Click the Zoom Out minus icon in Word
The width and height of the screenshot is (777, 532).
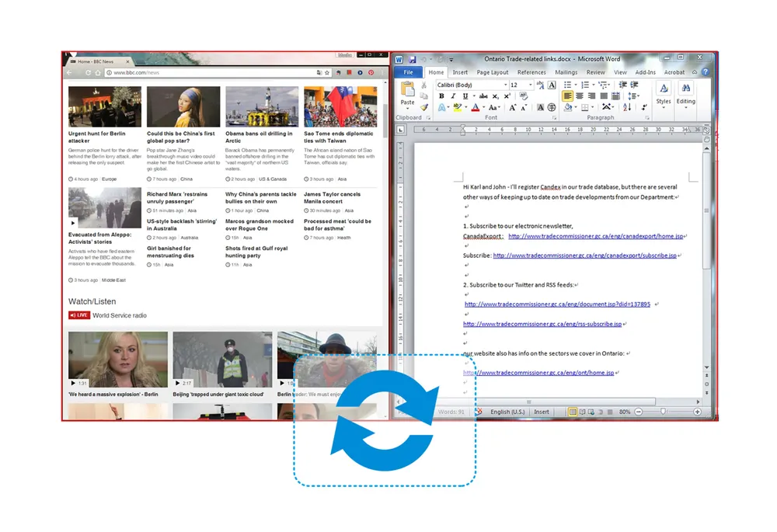(639, 412)
